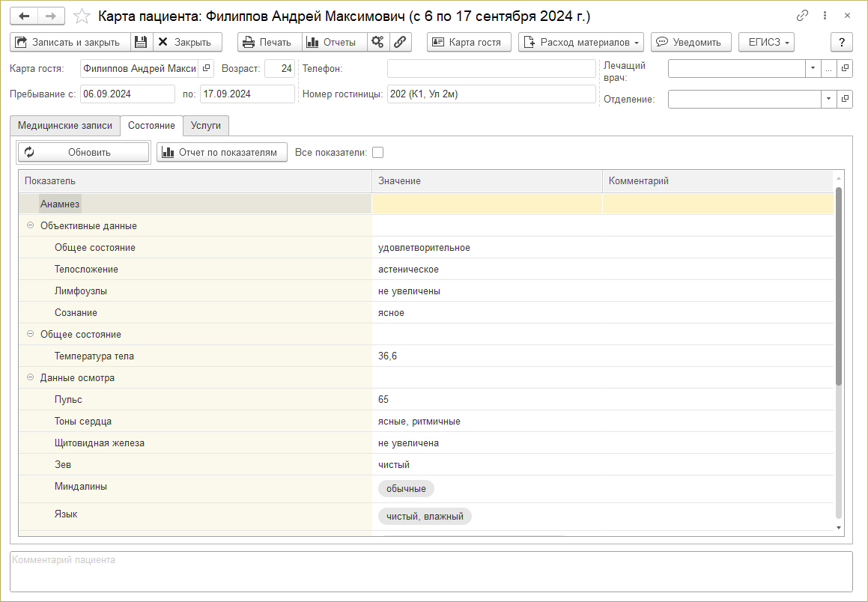Click the Закрыть button
868x602 pixels.
[187, 42]
